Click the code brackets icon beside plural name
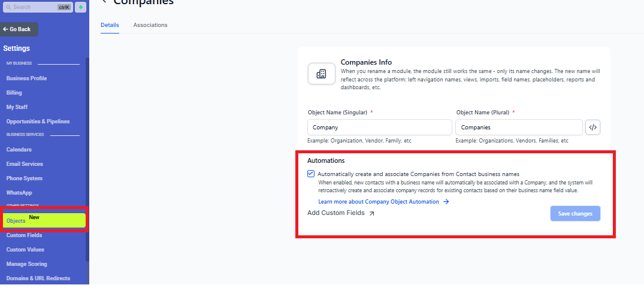 click(592, 128)
